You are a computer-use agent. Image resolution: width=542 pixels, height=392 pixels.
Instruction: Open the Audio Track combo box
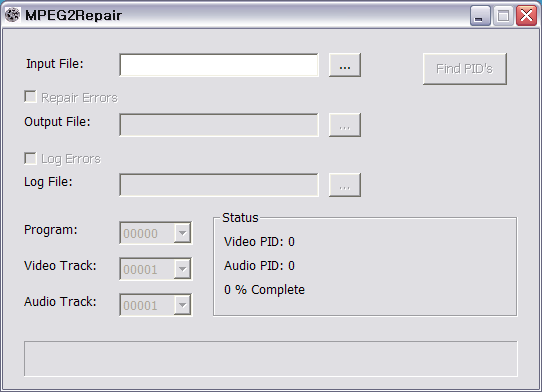[156, 305]
